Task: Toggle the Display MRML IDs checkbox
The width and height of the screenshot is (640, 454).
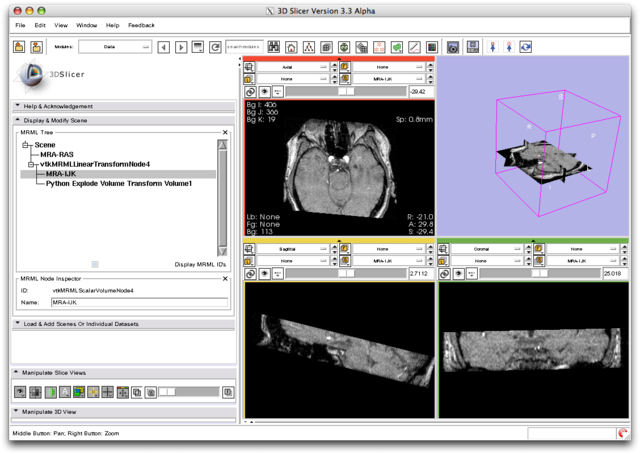Action: (x=95, y=264)
